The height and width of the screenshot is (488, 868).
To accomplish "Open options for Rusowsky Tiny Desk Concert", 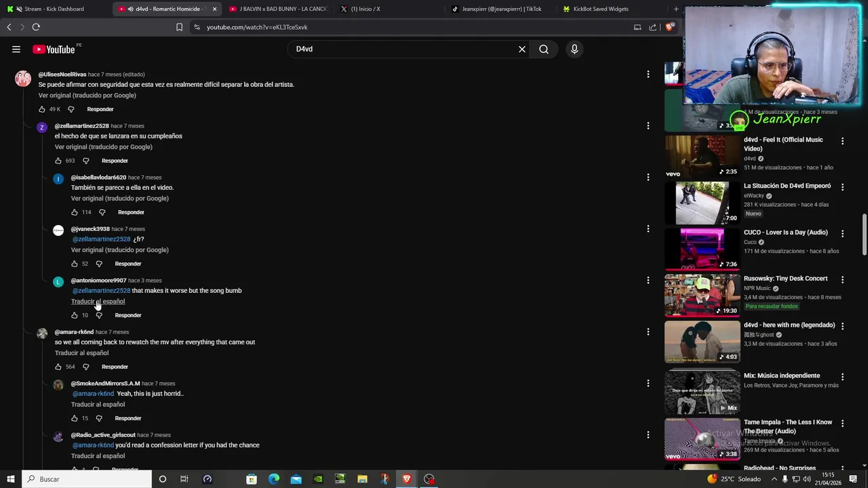I will click(842, 279).
